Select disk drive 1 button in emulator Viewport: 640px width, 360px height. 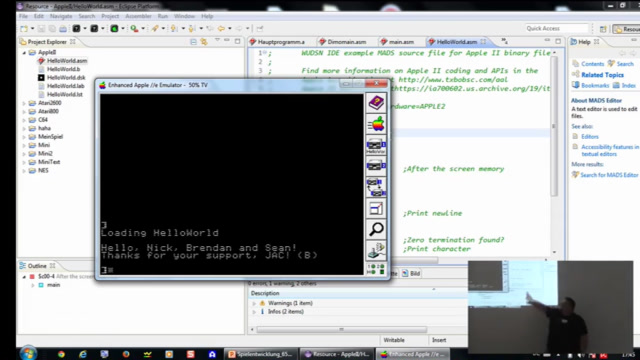tap(376, 145)
